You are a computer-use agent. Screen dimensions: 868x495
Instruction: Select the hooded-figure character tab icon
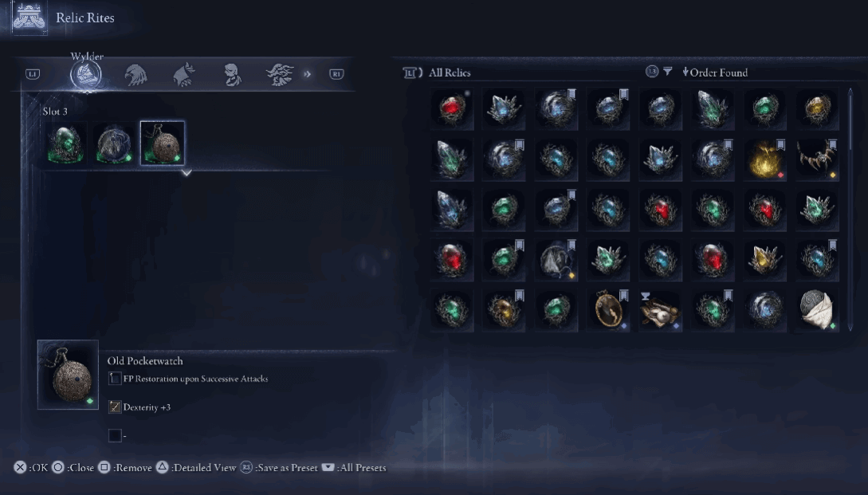point(231,74)
